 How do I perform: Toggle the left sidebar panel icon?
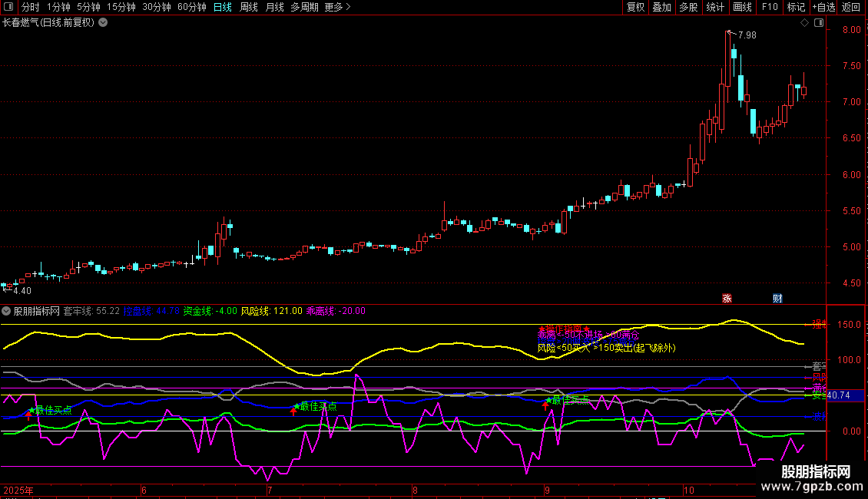8,8
